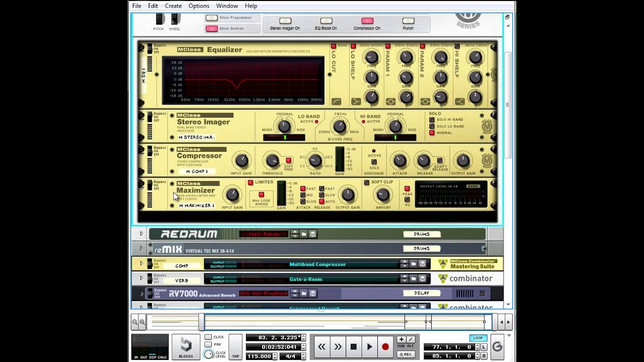Save the Multiband Compressor patch

point(423,264)
